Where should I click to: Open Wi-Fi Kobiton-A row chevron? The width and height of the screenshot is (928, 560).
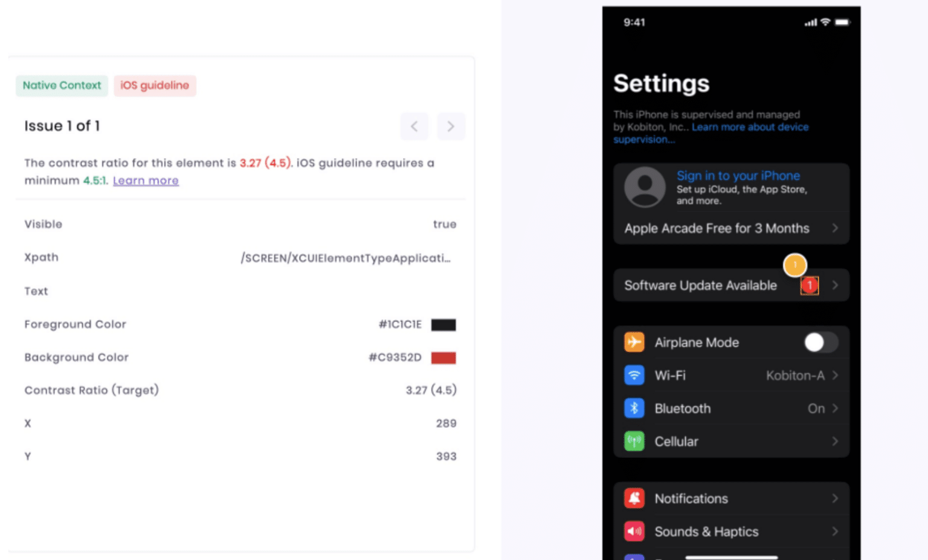[835, 375]
